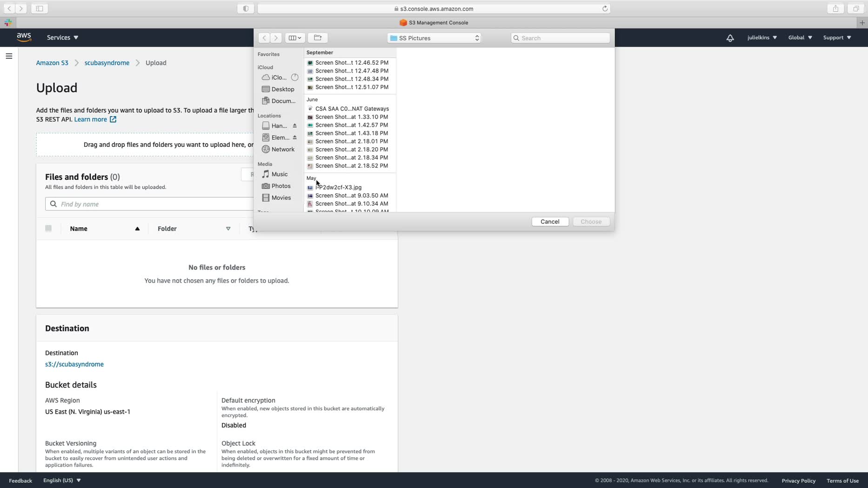Open English (US) language selector
Viewport: 868px width, 488px height.
click(x=62, y=481)
